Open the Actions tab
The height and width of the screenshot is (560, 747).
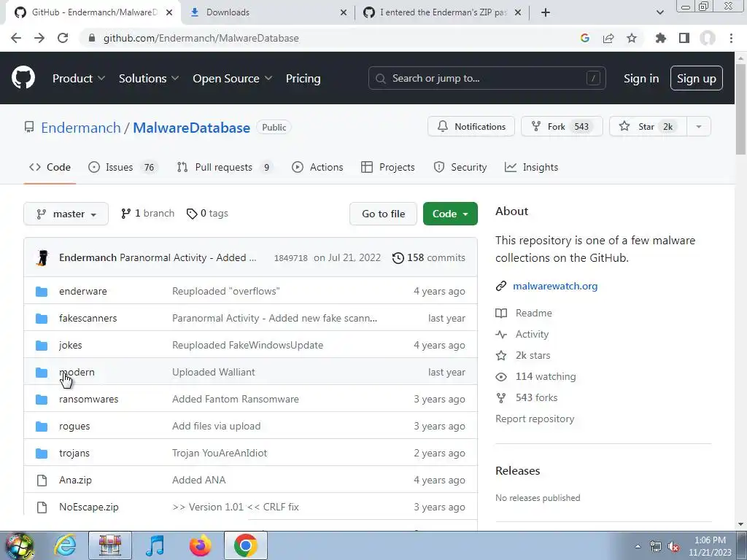pos(317,167)
